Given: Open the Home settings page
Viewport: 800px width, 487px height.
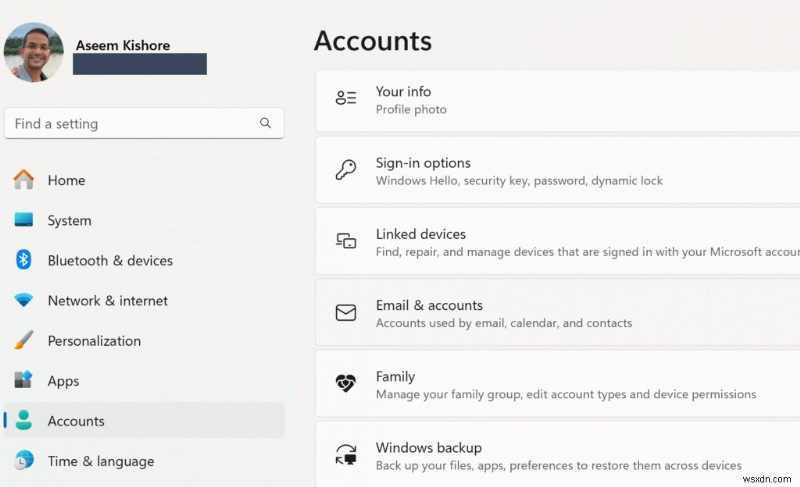Looking at the screenshot, I should point(144,180).
